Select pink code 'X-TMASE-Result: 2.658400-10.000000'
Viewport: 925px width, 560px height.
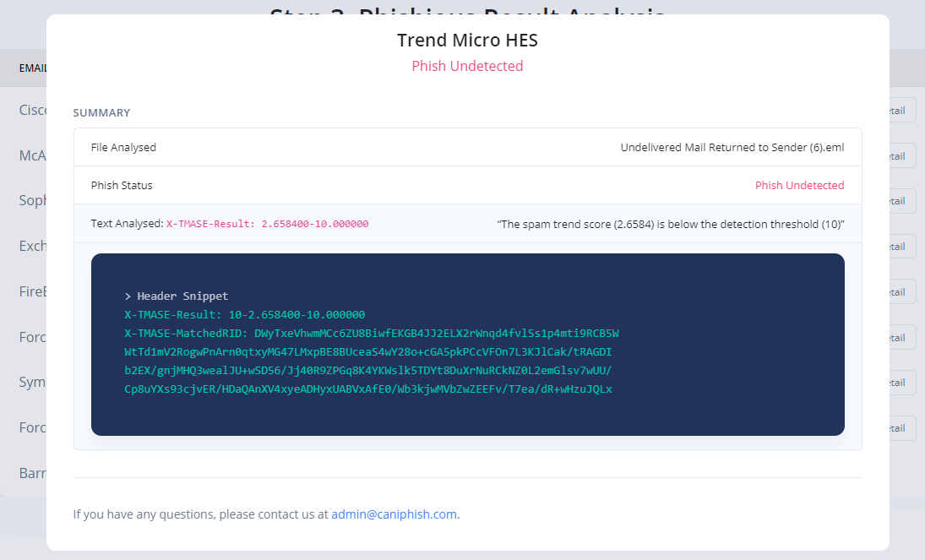point(267,224)
